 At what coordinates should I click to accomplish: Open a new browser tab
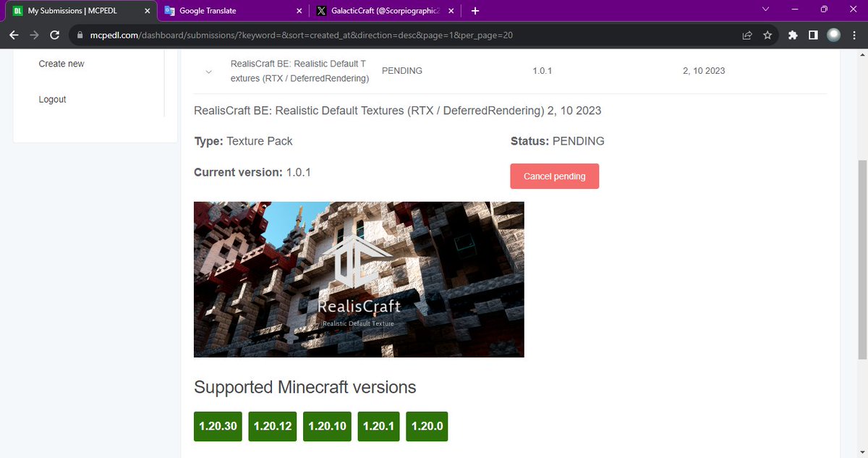pyautogui.click(x=475, y=11)
